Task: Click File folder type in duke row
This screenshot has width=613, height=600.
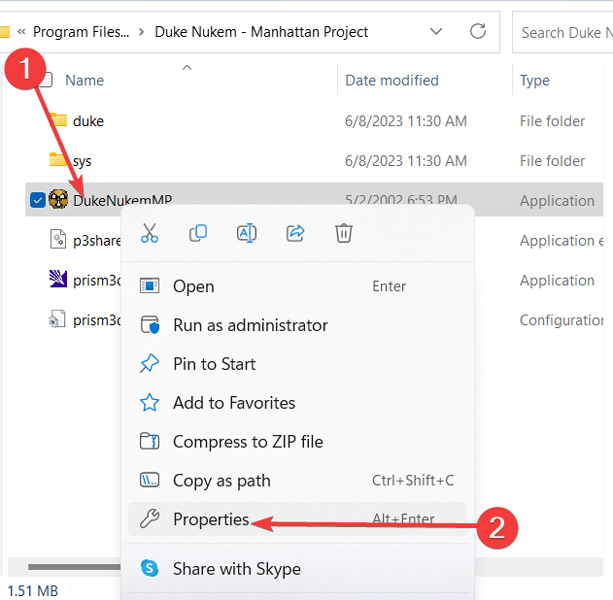Action: coord(552,121)
